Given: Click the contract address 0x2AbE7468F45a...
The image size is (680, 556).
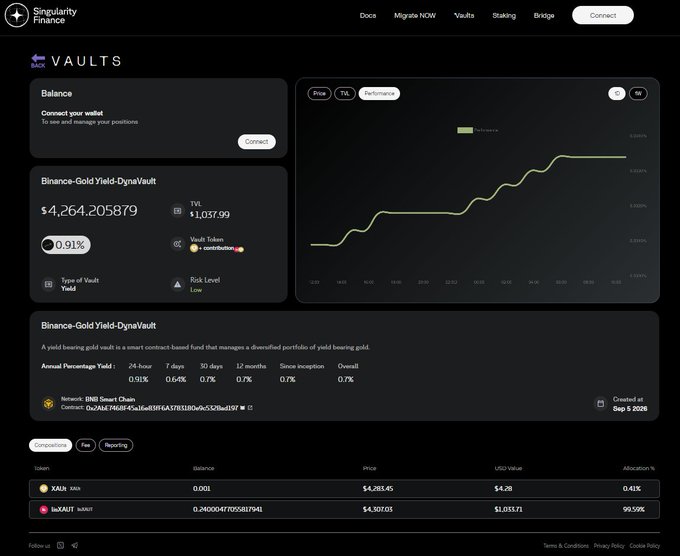Looking at the screenshot, I should [162, 408].
